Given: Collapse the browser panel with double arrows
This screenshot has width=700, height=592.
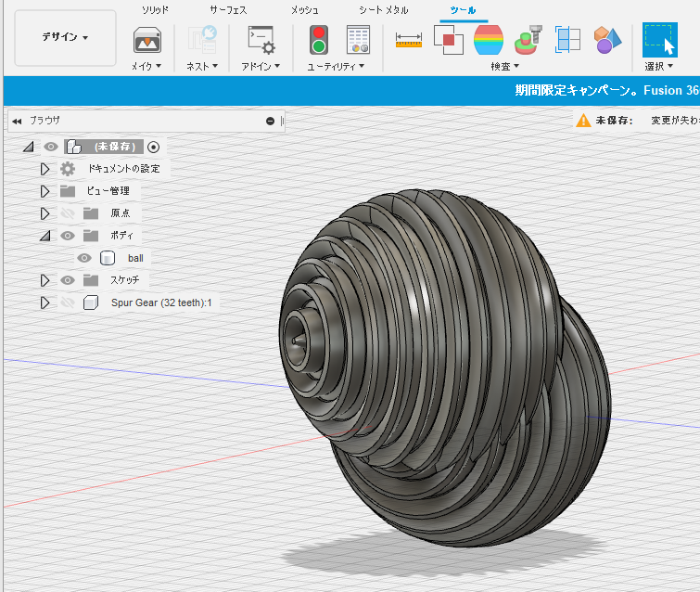Looking at the screenshot, I should tap(17, 121).
